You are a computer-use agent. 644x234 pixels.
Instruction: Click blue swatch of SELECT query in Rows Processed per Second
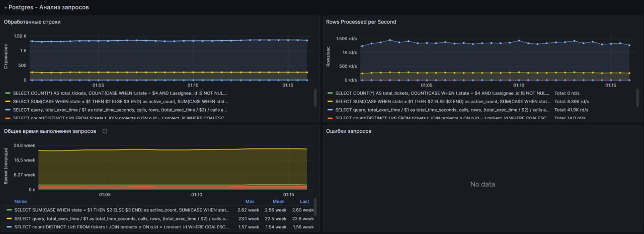(x=330, y=110)
